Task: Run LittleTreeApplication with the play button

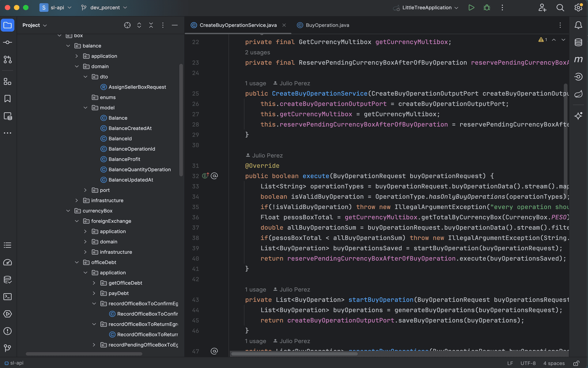Action: pyautogui.click(x=471, y=8)
